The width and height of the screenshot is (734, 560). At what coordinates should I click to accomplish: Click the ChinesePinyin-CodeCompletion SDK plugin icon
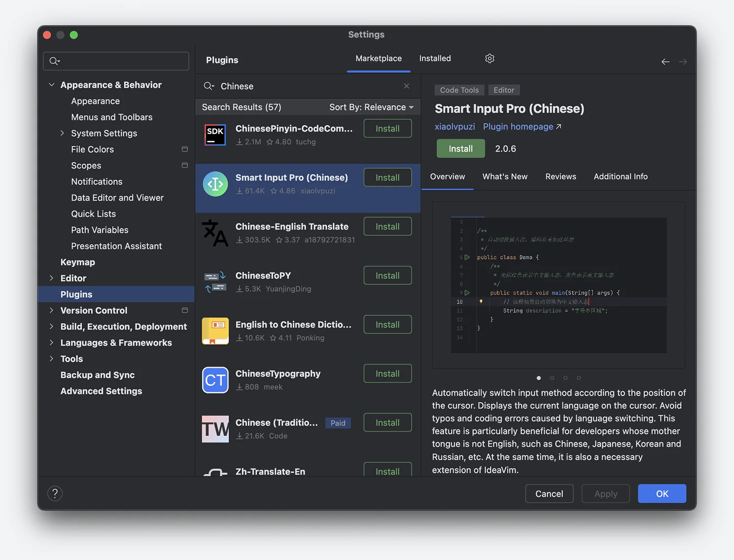click(x=215, y=135)
